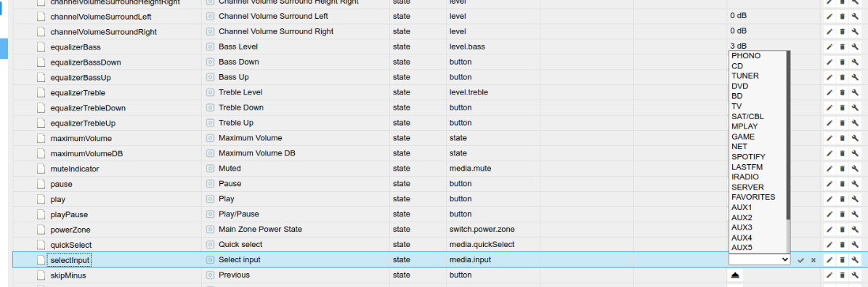The image size is (868, 287).
Task: Edit the channelVolumeSurroundLeft object with pencil
Action: point(830,17)
